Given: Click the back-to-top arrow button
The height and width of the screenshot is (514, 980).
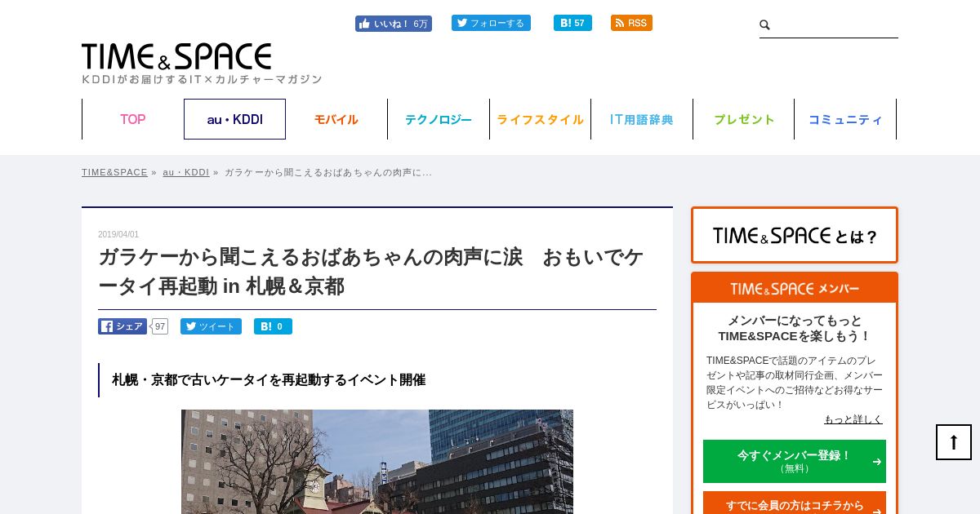Looking at the screenshot, I should click(x=954, y=442).
